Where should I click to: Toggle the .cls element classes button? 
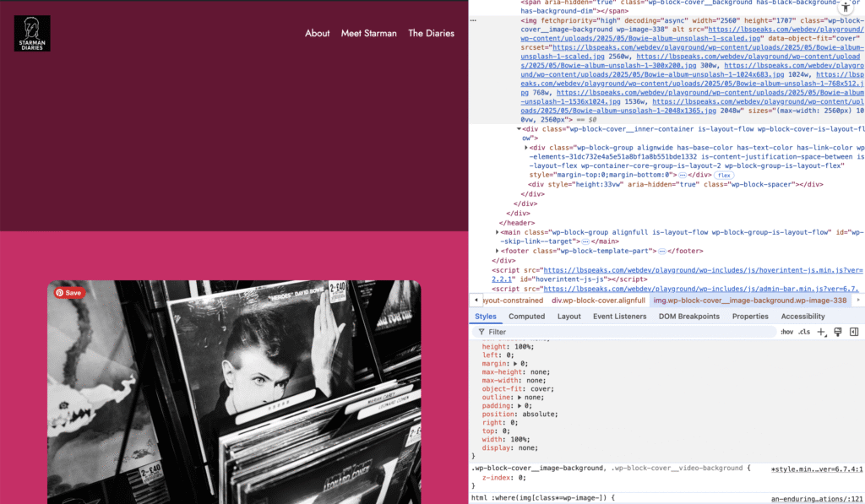coord(803,332)
